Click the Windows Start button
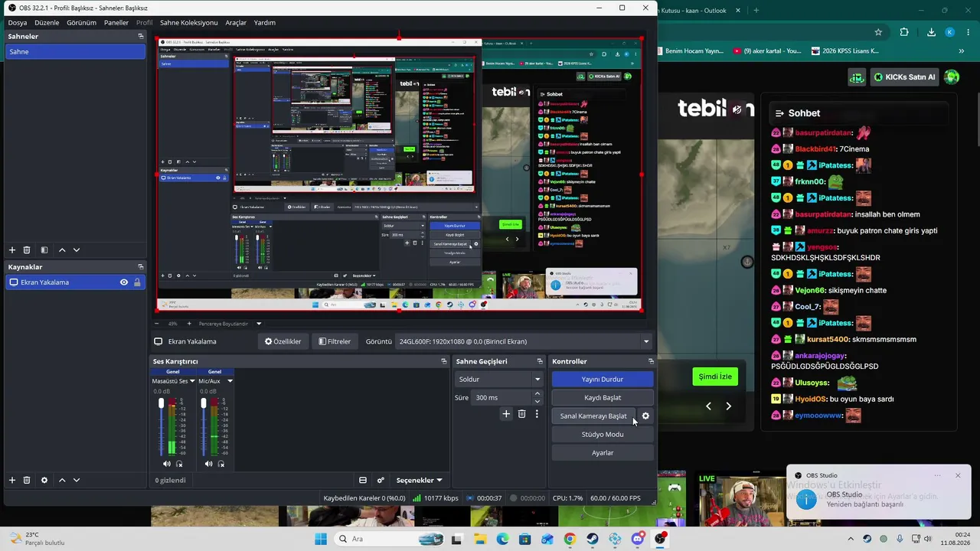 pos(321,539)
